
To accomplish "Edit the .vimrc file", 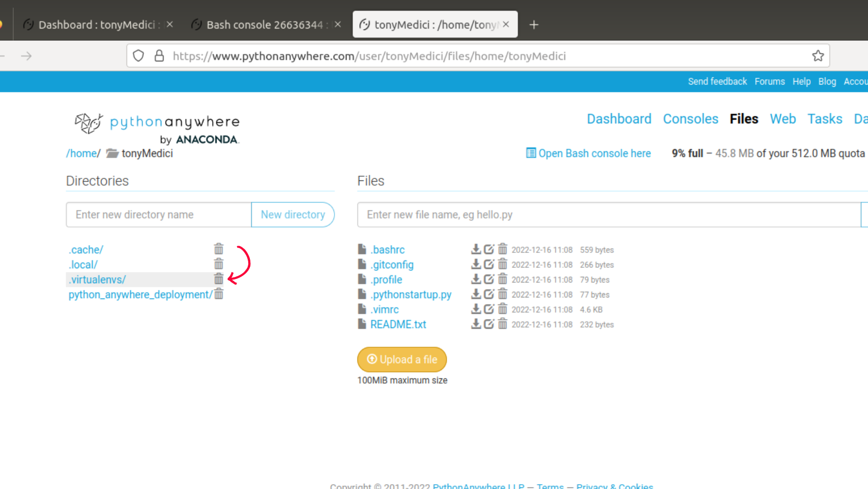I will 489,309.
